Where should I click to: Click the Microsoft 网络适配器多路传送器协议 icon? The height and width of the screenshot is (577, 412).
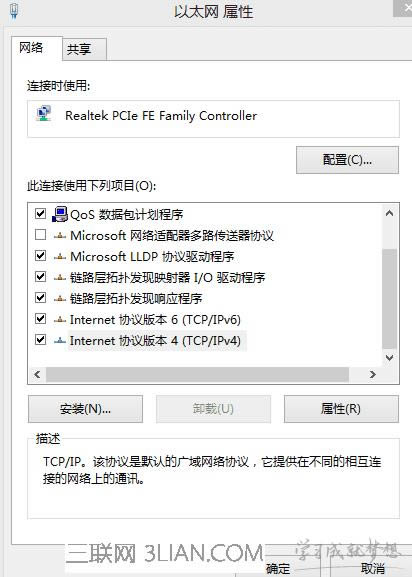coord(60,236)
